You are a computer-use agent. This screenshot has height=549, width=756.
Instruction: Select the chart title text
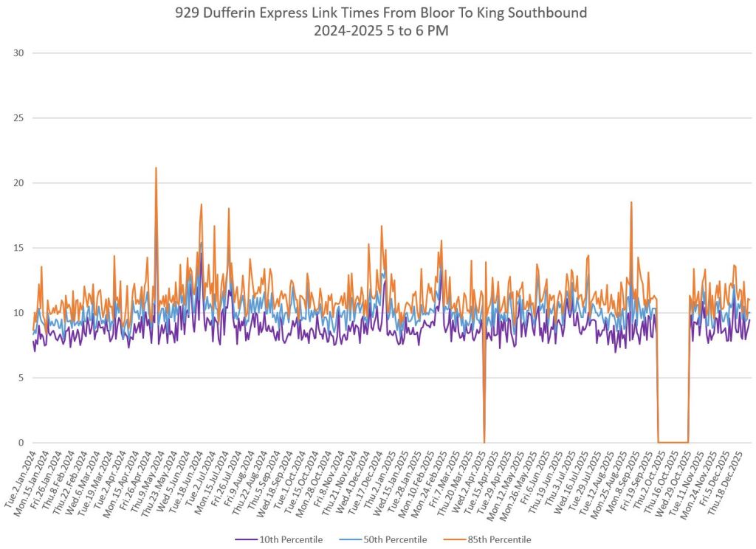377,13
